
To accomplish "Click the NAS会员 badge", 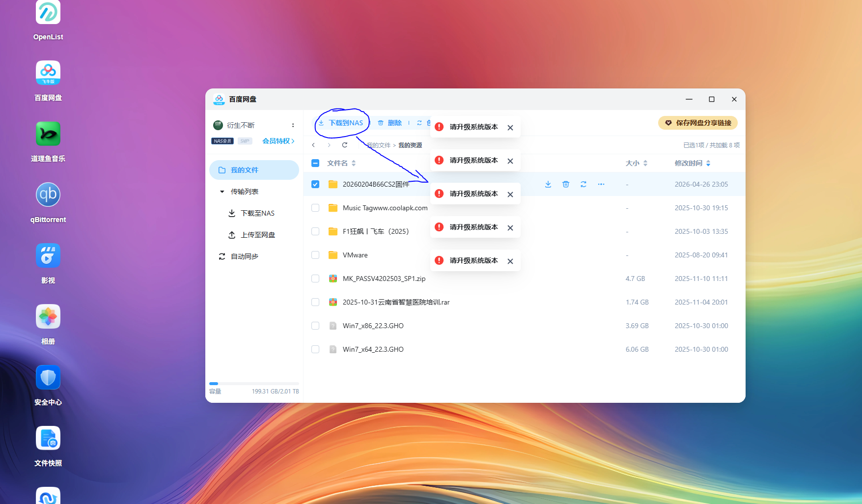I will (x=222, y=141).
